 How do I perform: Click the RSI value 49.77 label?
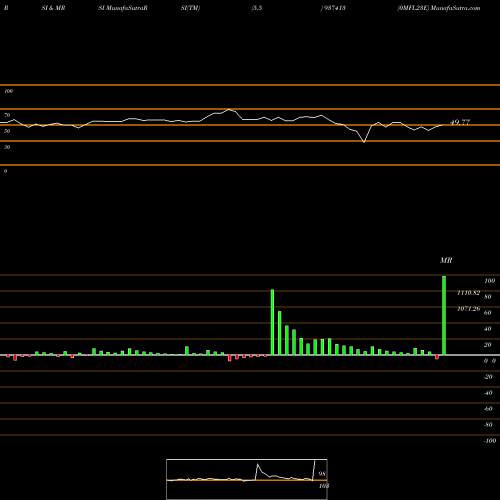pyautogui.click(x=460, y=122)
